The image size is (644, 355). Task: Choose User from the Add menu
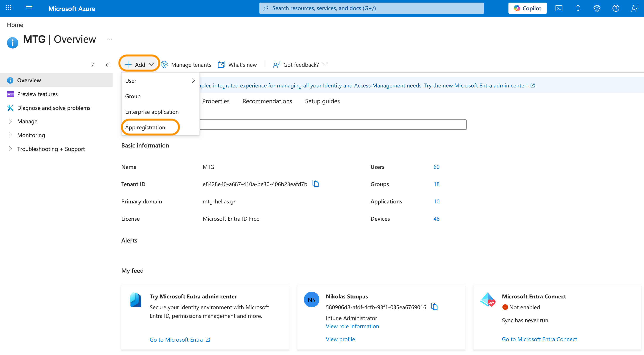click(x=160, y=81)
